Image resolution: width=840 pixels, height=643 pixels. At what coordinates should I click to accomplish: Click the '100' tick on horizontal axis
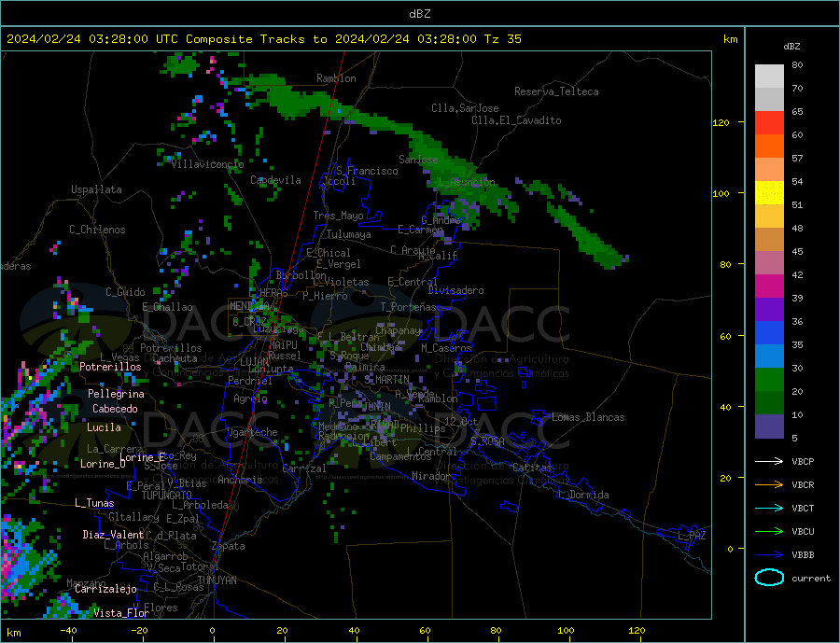click(566, 631)
